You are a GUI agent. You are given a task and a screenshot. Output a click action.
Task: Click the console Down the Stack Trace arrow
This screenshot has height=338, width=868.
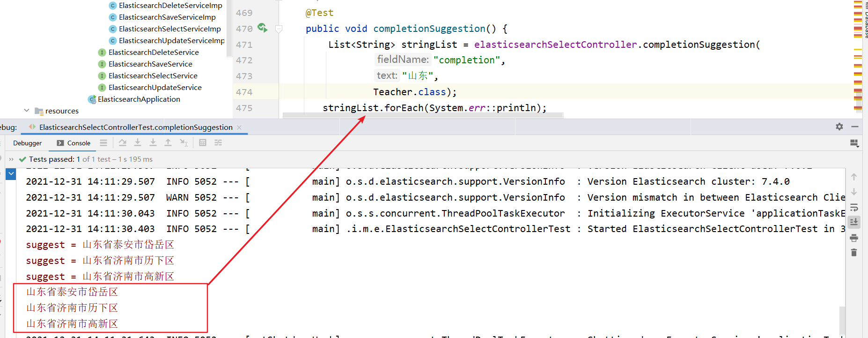854,192
